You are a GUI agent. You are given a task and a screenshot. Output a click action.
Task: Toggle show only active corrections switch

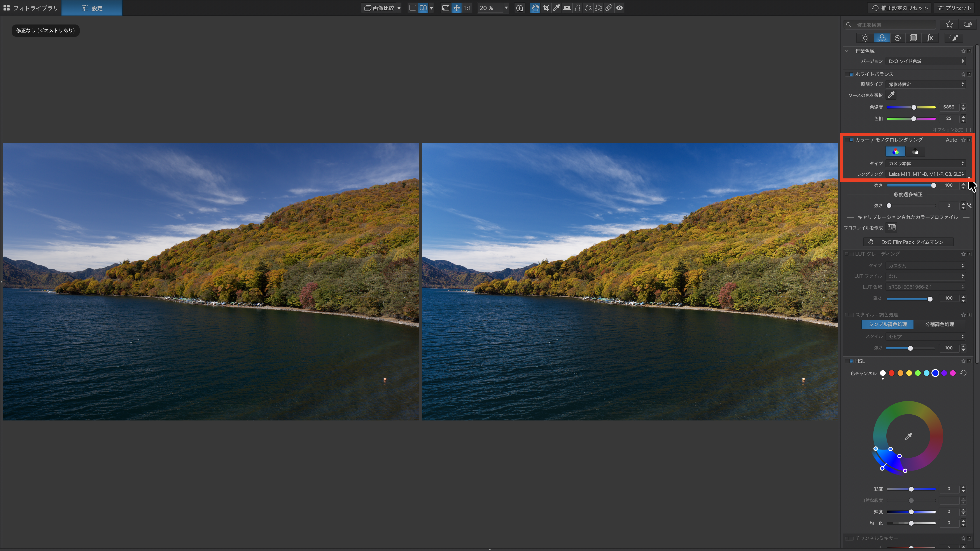pos(968,24)
